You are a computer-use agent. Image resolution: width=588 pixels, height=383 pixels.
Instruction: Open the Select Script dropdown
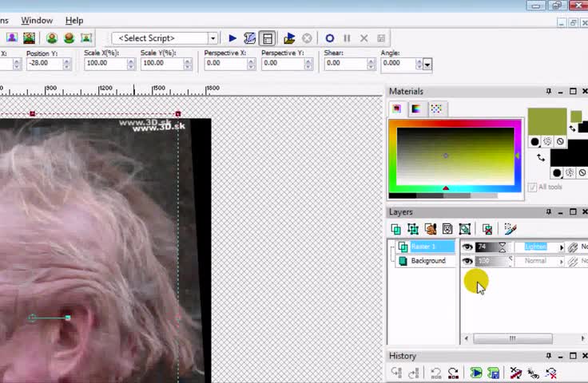click(x=213, y=38)
